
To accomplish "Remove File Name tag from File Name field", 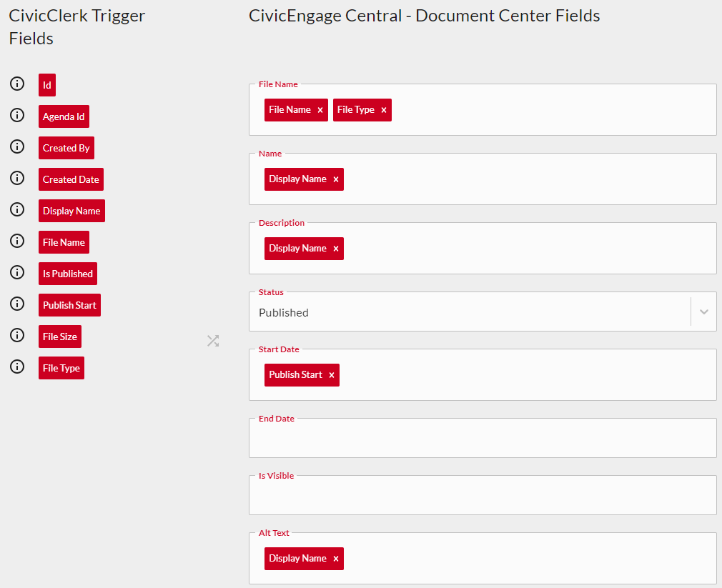I will point(320,110).
